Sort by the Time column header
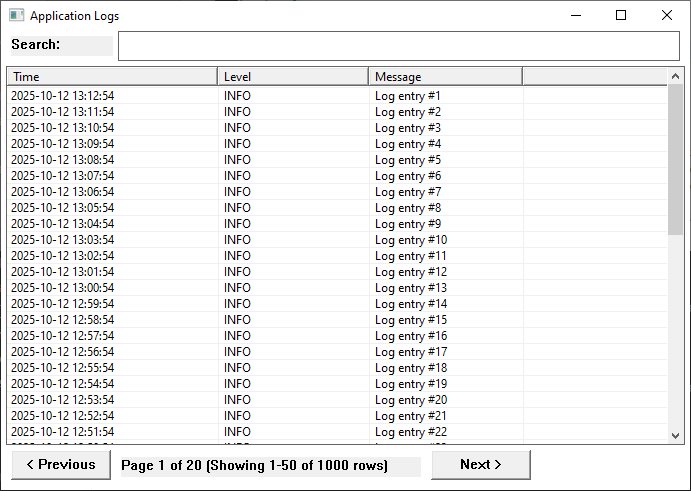Viewport: 691px width, 491px height. (112, 77)
